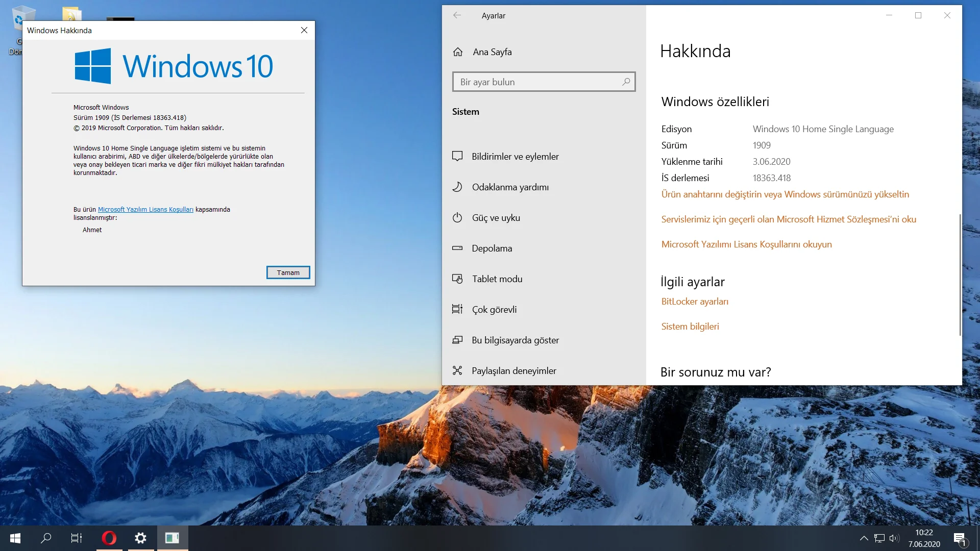Open BitLocker ayarları
Image resolution: width=980 pixels, height=551 pixels.
695,301
